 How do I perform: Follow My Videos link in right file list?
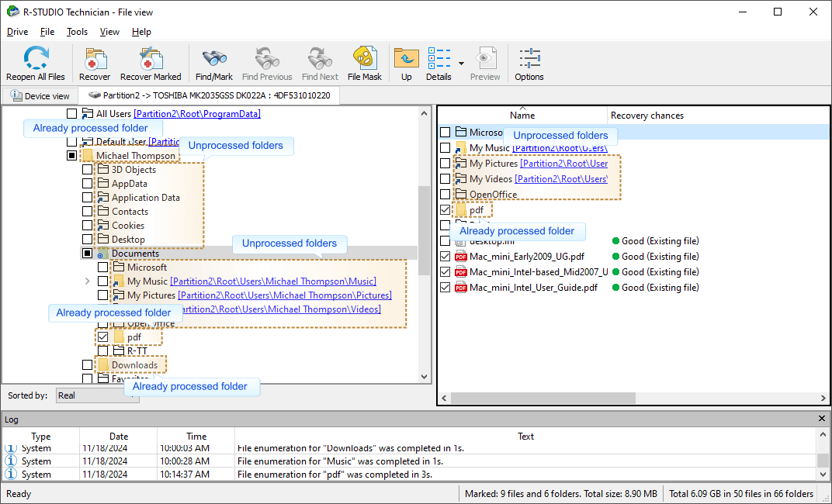pyautogui.click(x=561, y=179)
